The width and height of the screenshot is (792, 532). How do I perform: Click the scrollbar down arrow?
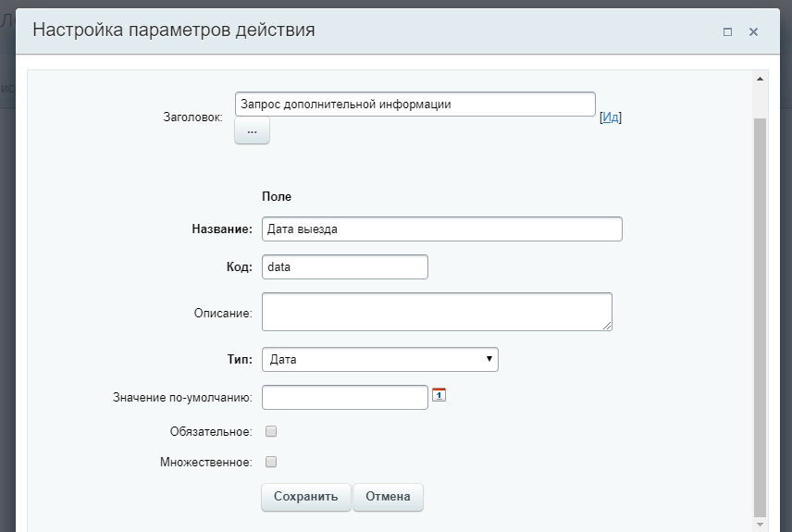[760, 525]
